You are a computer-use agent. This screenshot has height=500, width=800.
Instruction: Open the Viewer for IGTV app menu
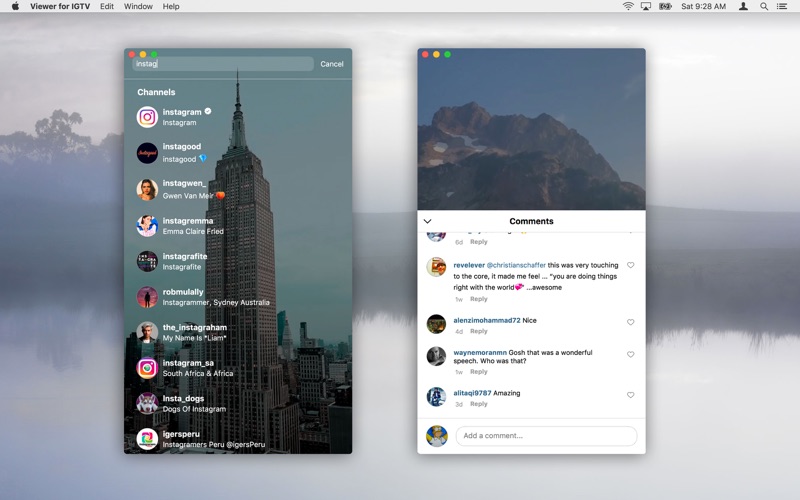click(x=60, y=6)
